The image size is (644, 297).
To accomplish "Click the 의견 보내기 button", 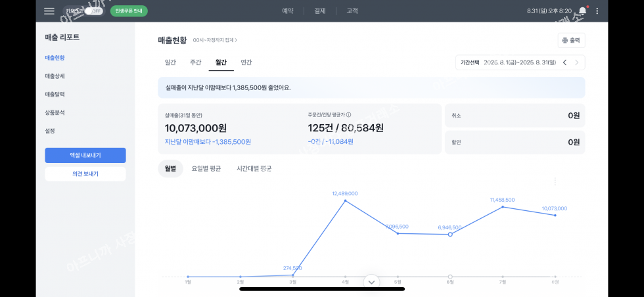I will click(85, 174).
